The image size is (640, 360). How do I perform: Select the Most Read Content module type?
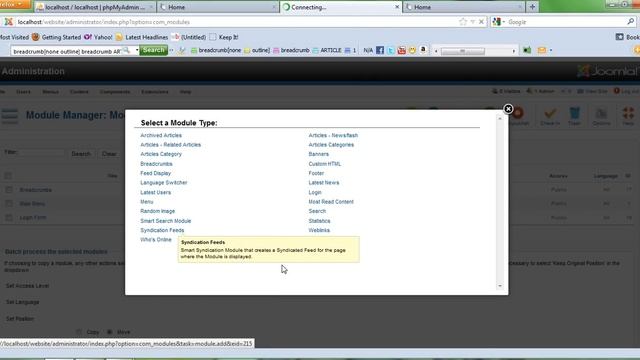pos(331,202)
